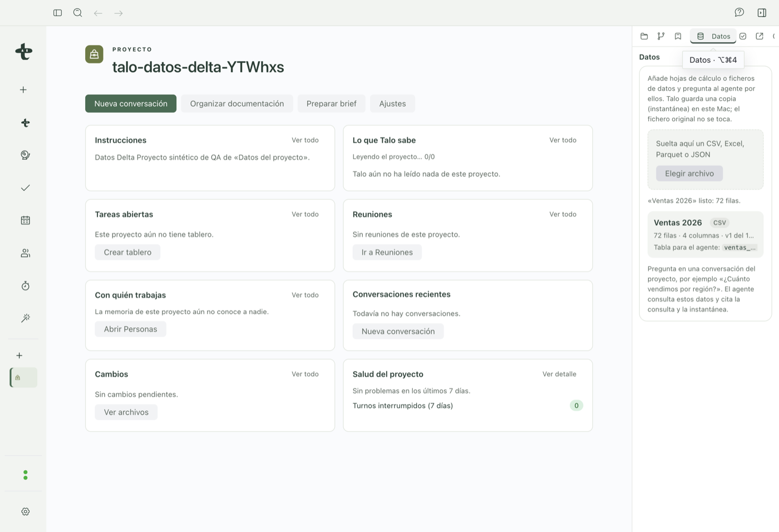Click the project briefcase icon by the title
The height and width of the screenshot is (532, 779).
94,54
